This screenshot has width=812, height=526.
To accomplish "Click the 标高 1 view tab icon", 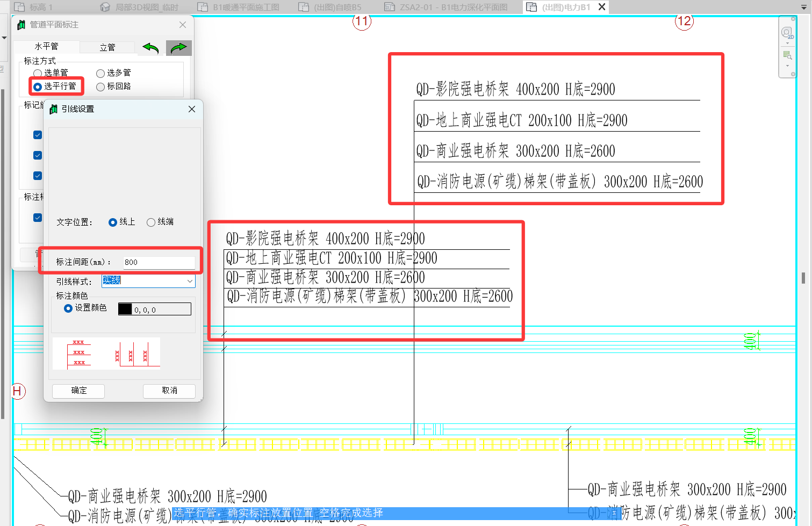I will 19,7.
